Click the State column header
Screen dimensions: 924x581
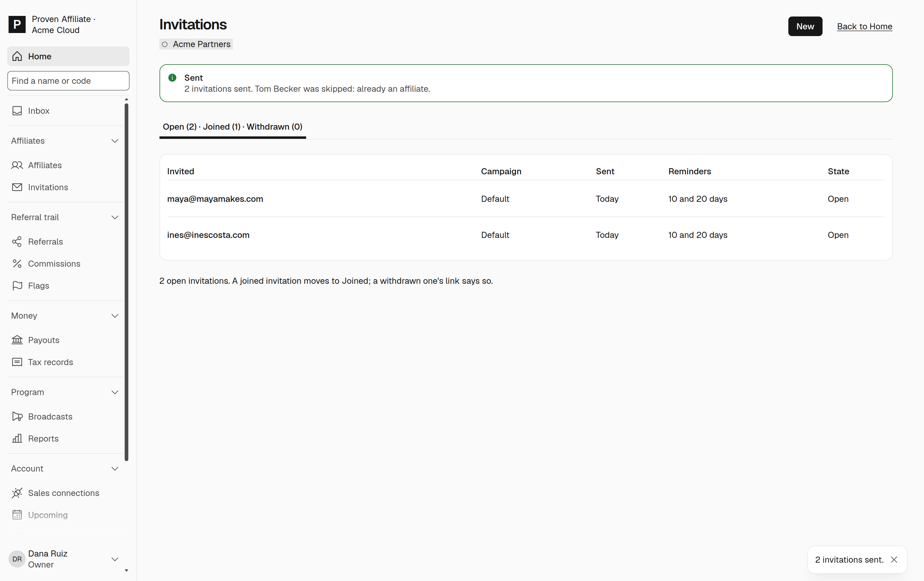coord(838,172)
